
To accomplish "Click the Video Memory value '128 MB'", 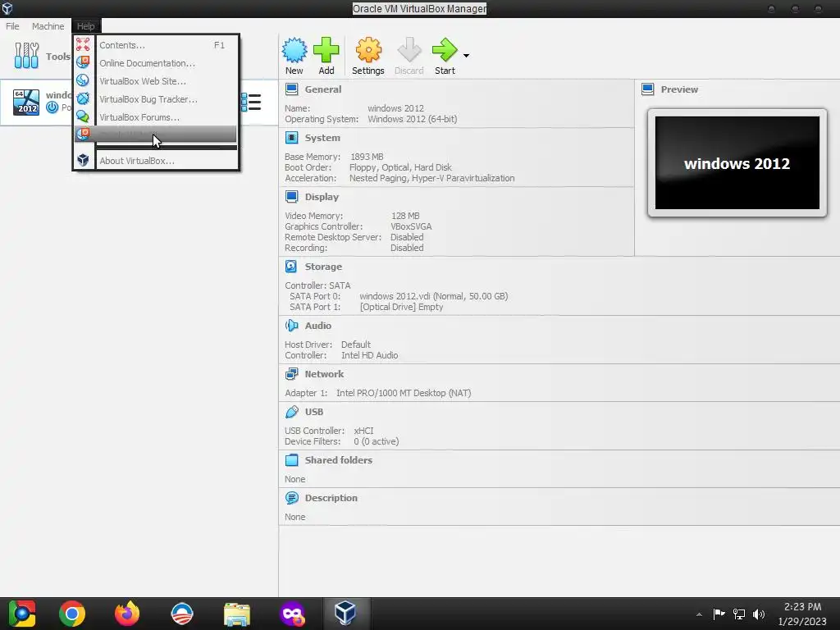I will [x=405, y=216].
